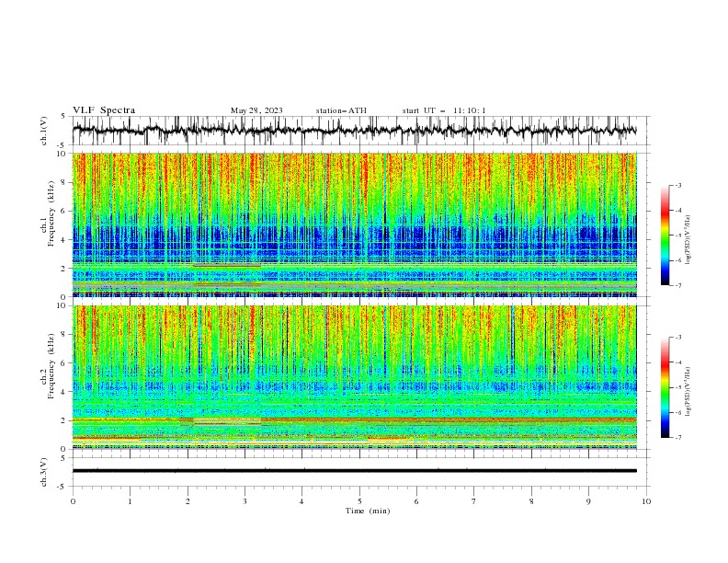Screen dimensions: 728x563
Task: Click the "-7" label on upper colorbar
Action: pyautogui.click(x=677, y=285)
